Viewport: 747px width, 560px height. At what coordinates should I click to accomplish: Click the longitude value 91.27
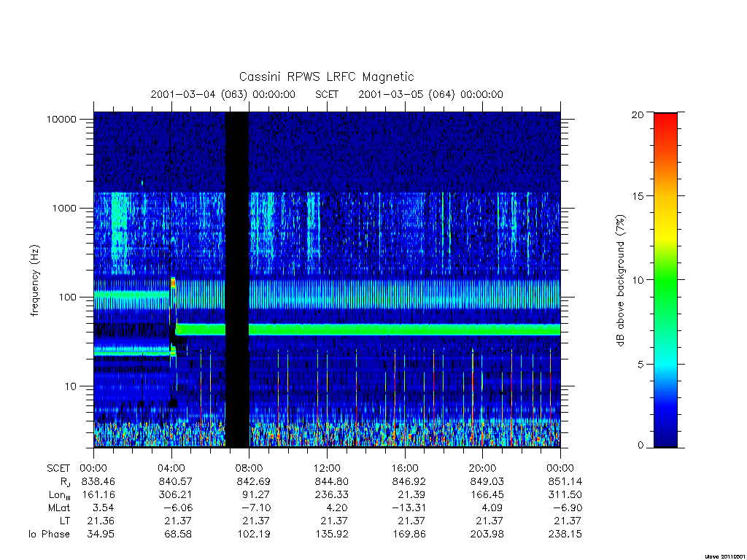click(256, 495)
